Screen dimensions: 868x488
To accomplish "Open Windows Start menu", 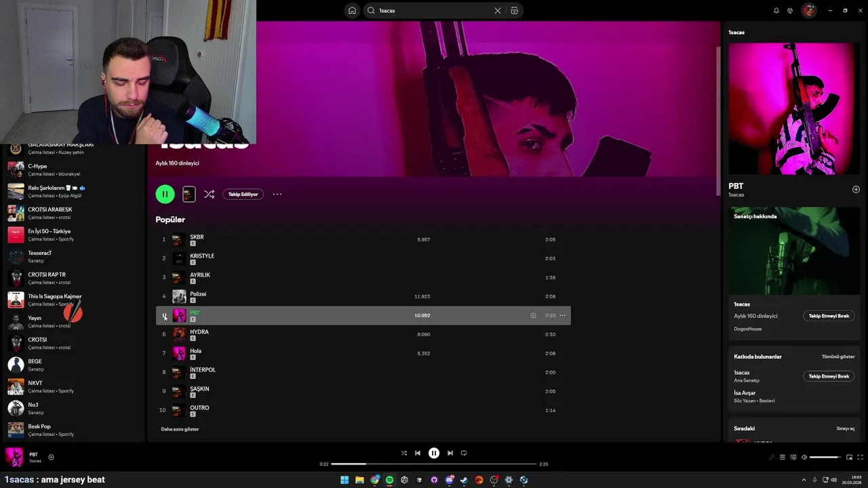I will [344, 480].
